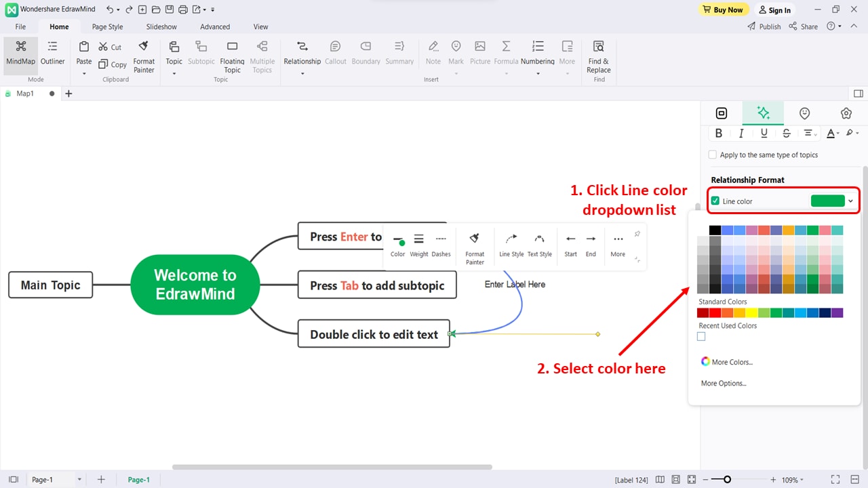Select the MindMap mode icon

[x=20, y=46]
